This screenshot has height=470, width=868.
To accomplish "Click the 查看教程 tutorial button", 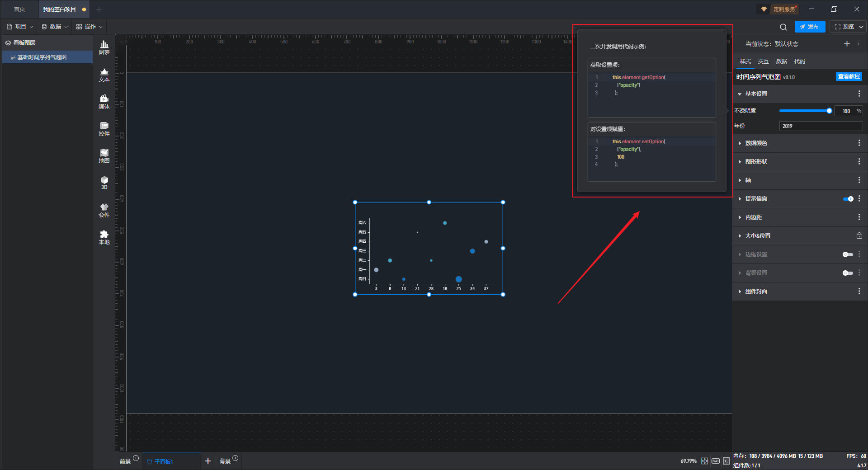I will [x=849, y=77].
